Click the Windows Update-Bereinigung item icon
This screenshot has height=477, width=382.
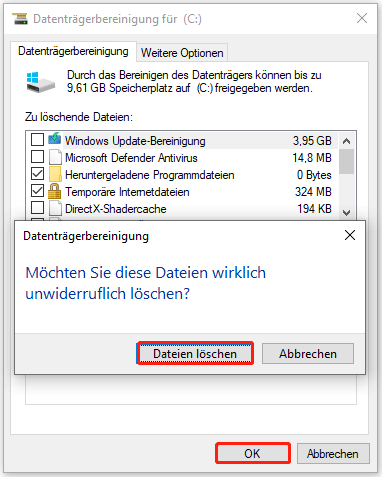click(x=55, y=139)
